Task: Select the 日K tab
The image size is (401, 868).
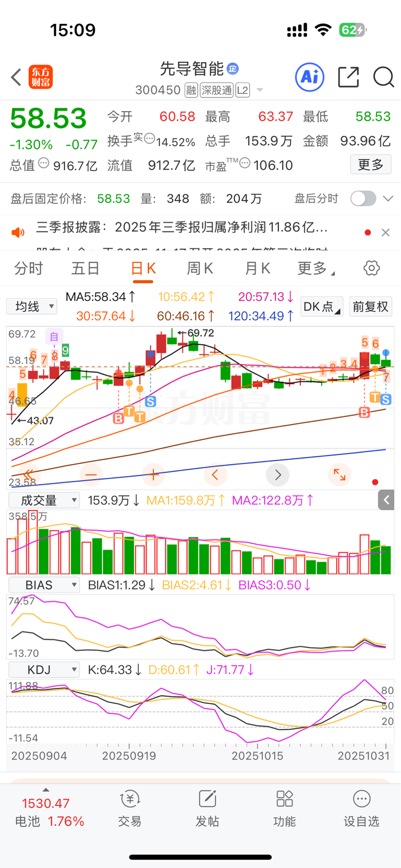Action: tap(143, 268)
